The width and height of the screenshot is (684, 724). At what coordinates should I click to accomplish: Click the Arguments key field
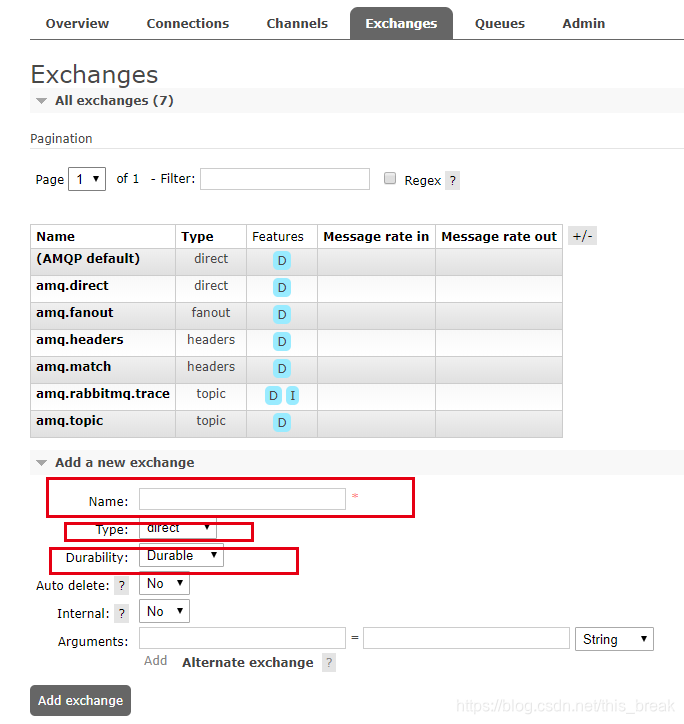point(242,638)
